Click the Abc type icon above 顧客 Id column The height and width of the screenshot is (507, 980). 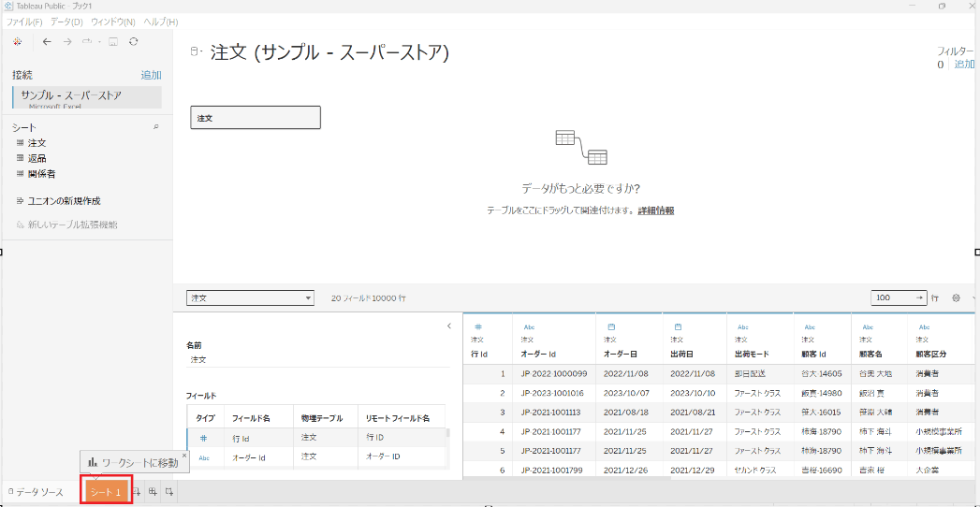[810, 326]
